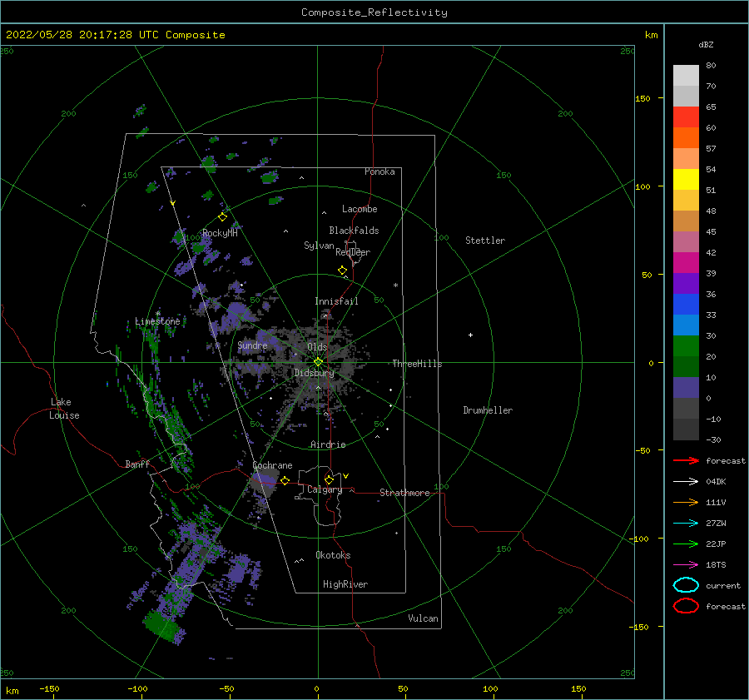749x700 pixels.
Task: Click the 2022/05/28 20:17:28 UTC timestamp
Action: 82,35
